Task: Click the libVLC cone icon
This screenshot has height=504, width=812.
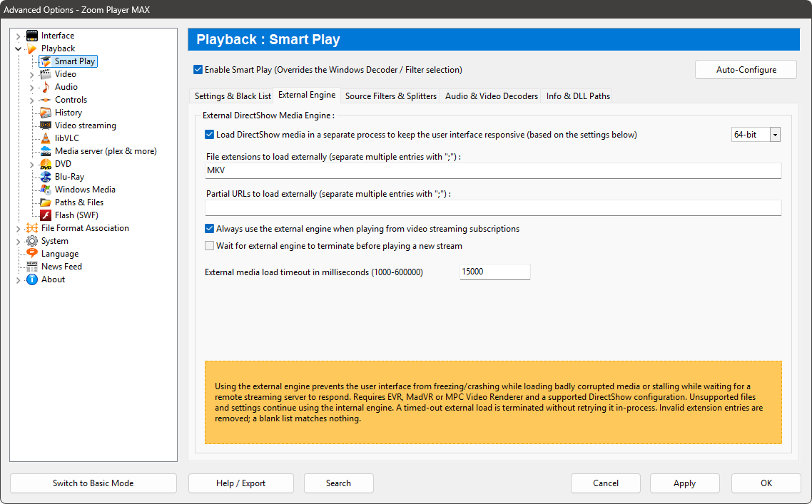Action: [46, 138]
